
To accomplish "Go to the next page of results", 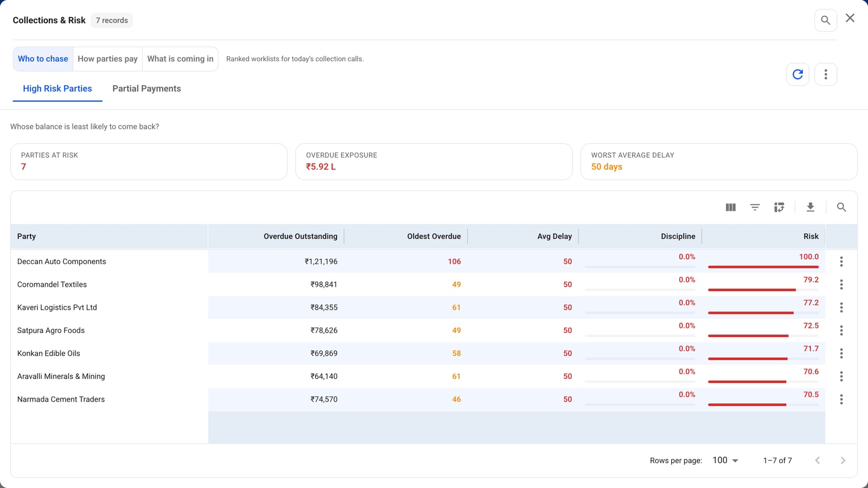I will pyautogui.click(x=843, y=460).
